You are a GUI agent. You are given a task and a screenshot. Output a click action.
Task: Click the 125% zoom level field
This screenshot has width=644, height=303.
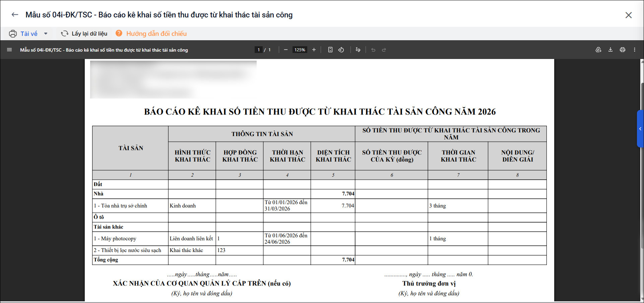(300, 50)
